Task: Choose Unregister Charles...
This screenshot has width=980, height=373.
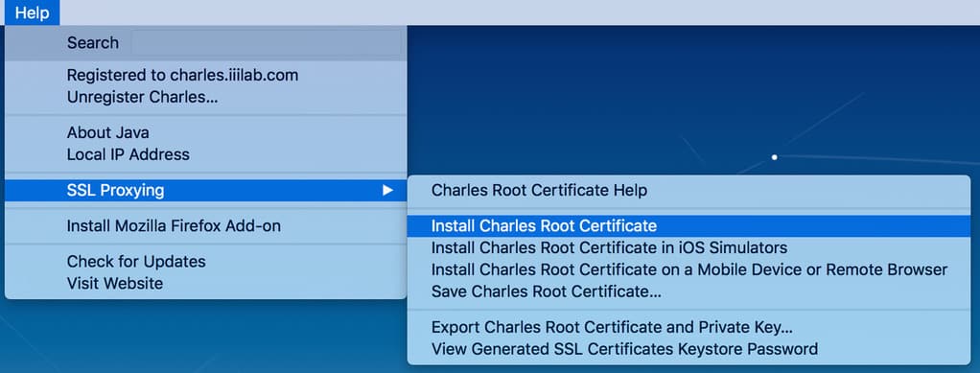Action: 205,98
